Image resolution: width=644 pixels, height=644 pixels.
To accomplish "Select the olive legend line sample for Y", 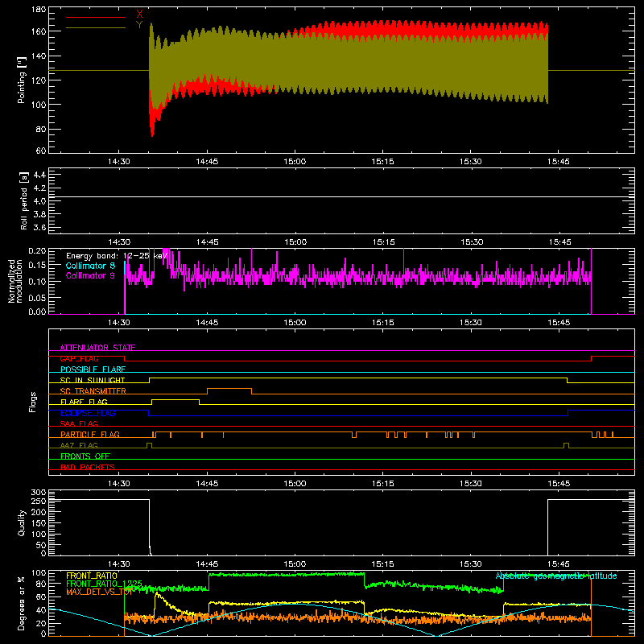I will [x=96, y=27].
